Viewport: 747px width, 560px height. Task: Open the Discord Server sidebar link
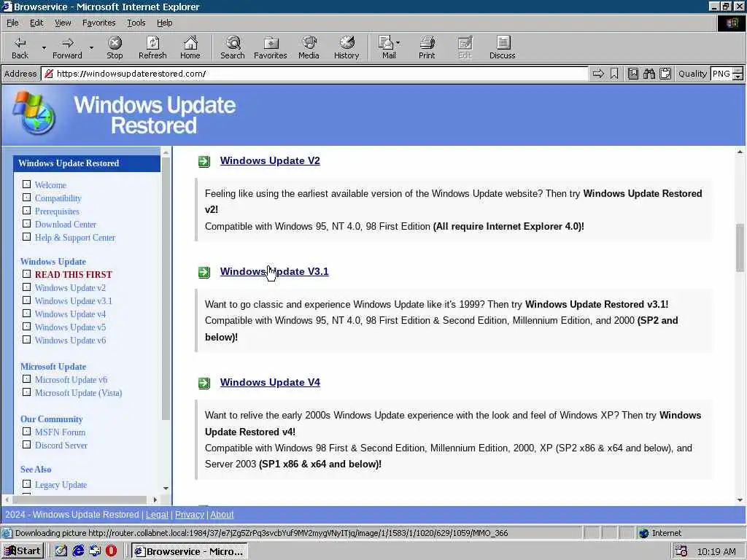[61, 446]
